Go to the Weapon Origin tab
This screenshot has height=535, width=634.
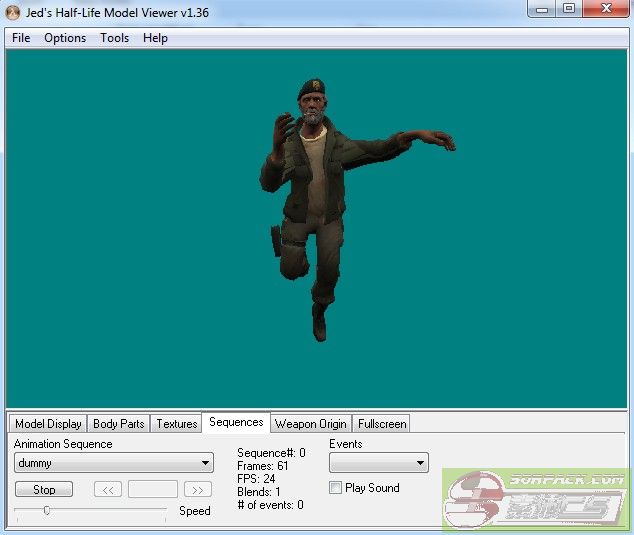coord(310,424)
